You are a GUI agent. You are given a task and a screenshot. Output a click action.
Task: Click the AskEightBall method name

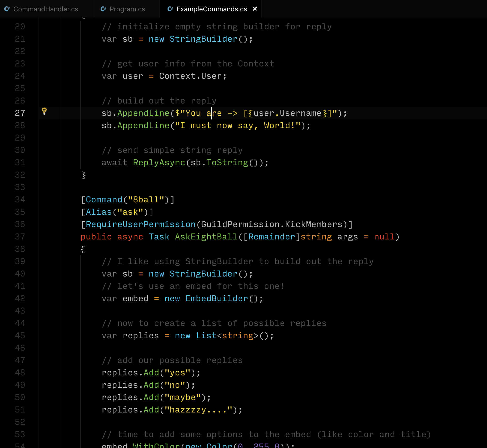pyautogui.click(x=206, y=236)
